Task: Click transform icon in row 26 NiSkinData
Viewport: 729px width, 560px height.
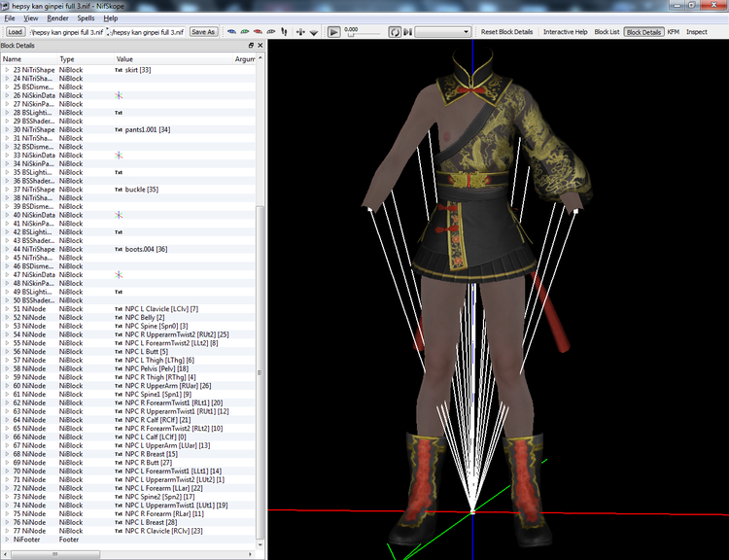Action: [x=119, y=95]
